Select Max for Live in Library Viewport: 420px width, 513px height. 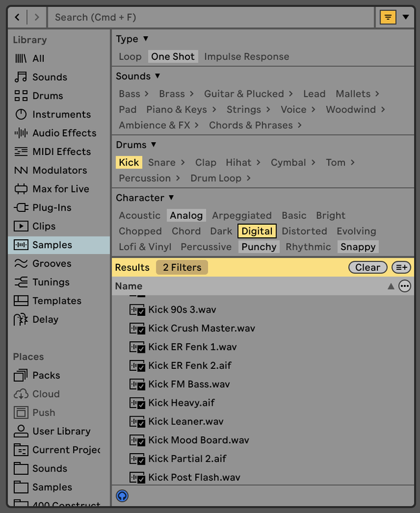coord(60,189)
